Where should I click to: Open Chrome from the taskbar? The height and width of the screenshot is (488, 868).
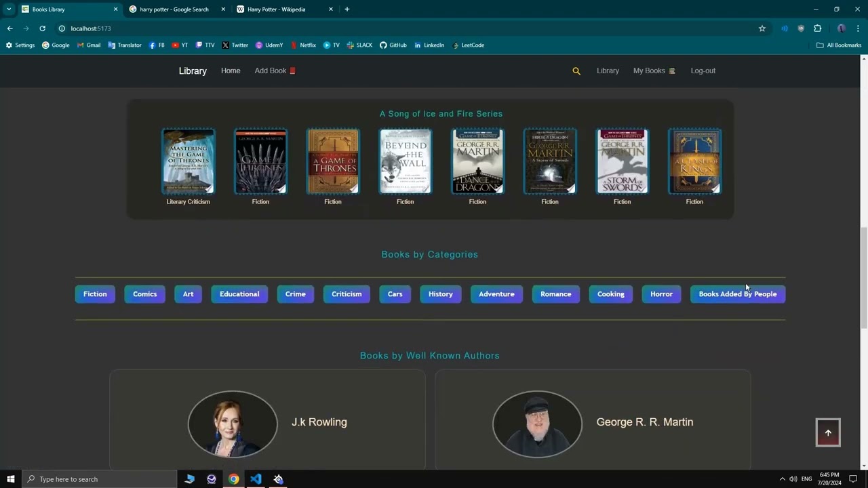tap(233, 479)
